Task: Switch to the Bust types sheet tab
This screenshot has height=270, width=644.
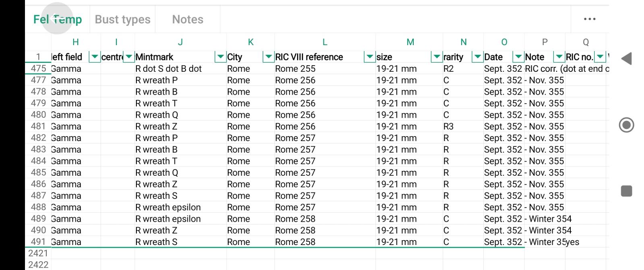Action: click(x=122, y=19)
